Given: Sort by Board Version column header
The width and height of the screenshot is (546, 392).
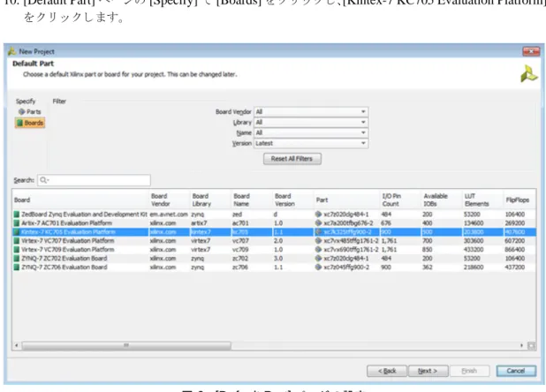Looking at the screenshot, I should coord(293,200).
